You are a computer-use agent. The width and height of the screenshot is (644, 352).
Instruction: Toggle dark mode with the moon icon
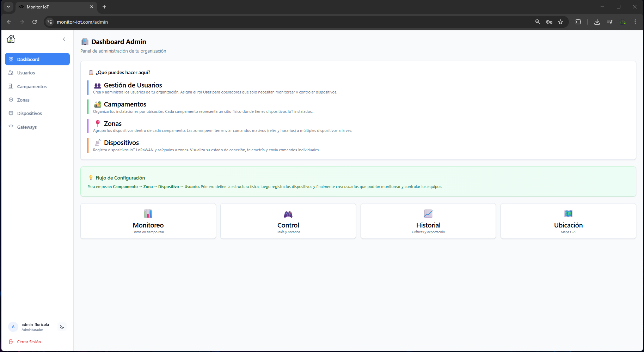click(x=62, y=327)
